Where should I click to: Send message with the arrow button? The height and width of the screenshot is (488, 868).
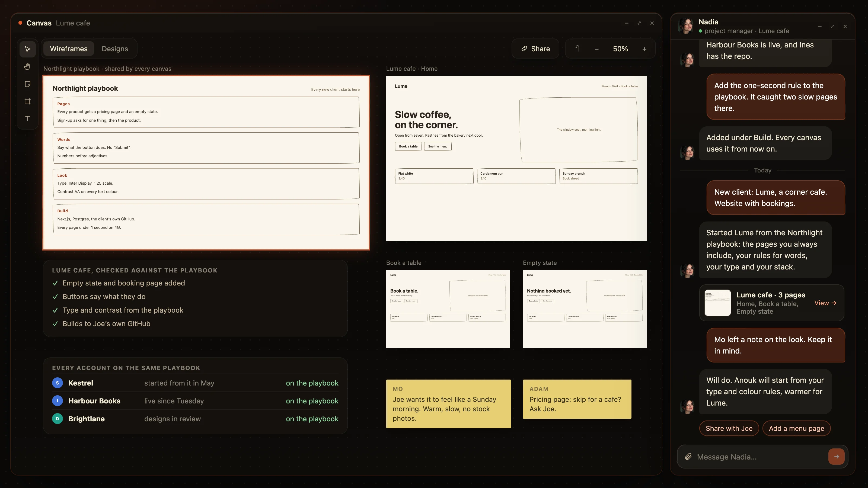(836, 457)
